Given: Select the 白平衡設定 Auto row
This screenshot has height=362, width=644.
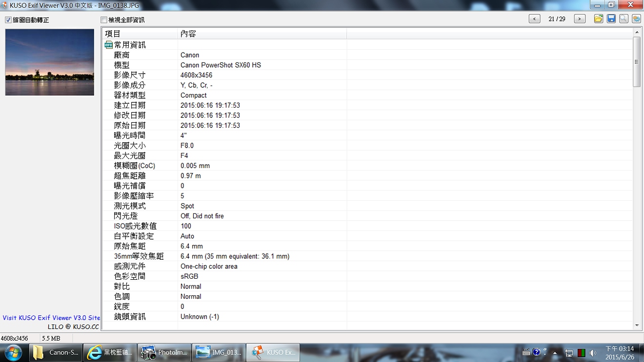Looking at the screenshot, I should [367, 236].
